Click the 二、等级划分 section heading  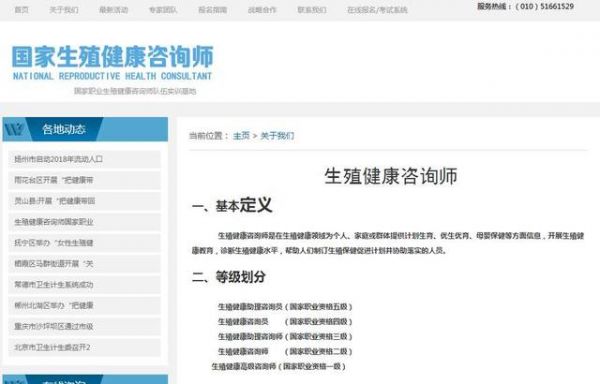tap(229, 277)
